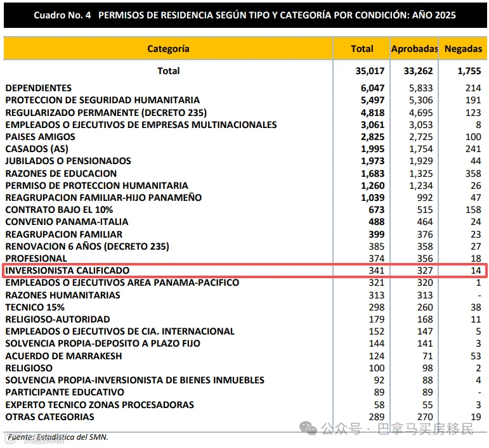Select approved value 327 in highlighted row
Screen dimensions: 489x448
(425, 271)
